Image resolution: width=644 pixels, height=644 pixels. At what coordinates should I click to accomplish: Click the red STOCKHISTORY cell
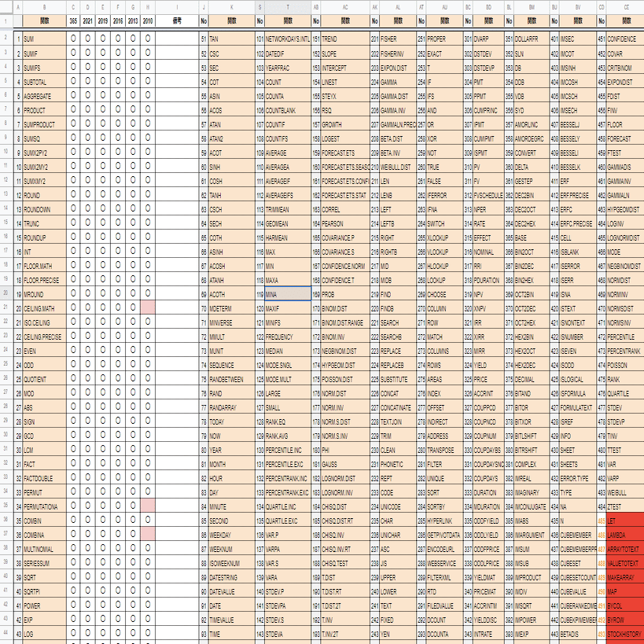pyautogui.click(x=625, y=634)
